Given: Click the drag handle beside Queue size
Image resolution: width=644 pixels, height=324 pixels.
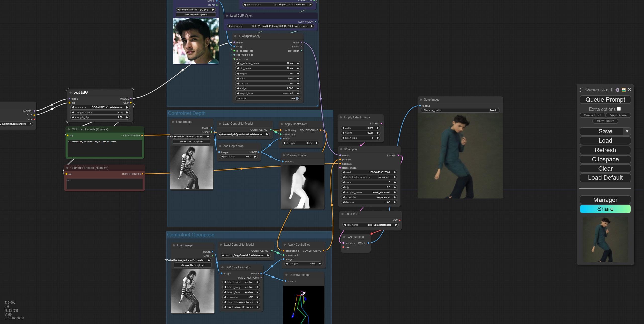Looking at the screenshot, I should [x=581, y=90].
